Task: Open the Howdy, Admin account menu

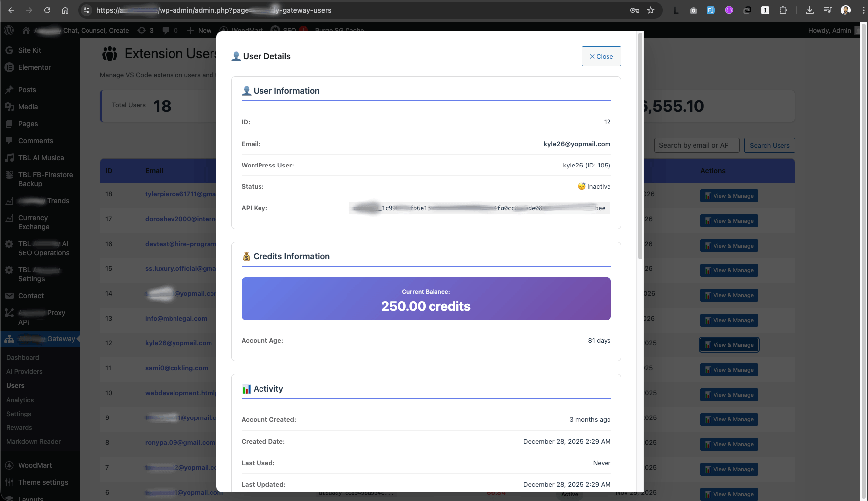Action: coord(830,30)
